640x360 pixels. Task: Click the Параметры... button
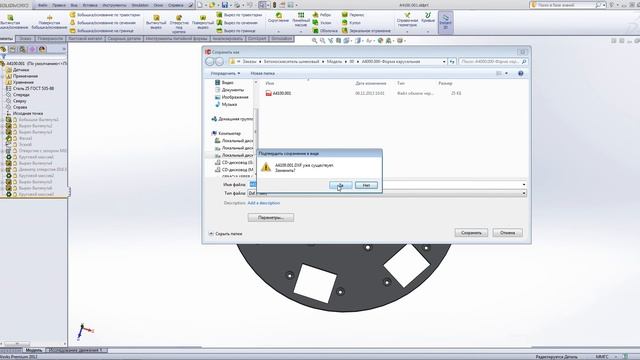pyautogui.click(x=271, y=218)
